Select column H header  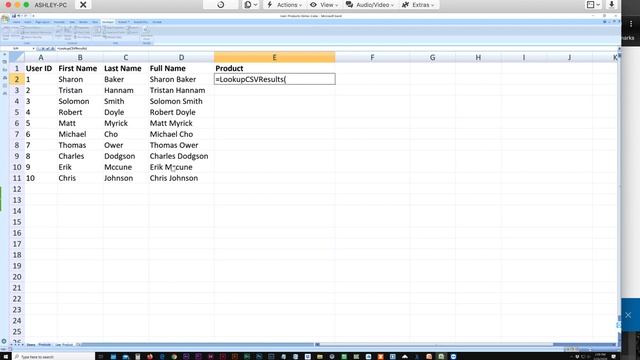point(478,58)
